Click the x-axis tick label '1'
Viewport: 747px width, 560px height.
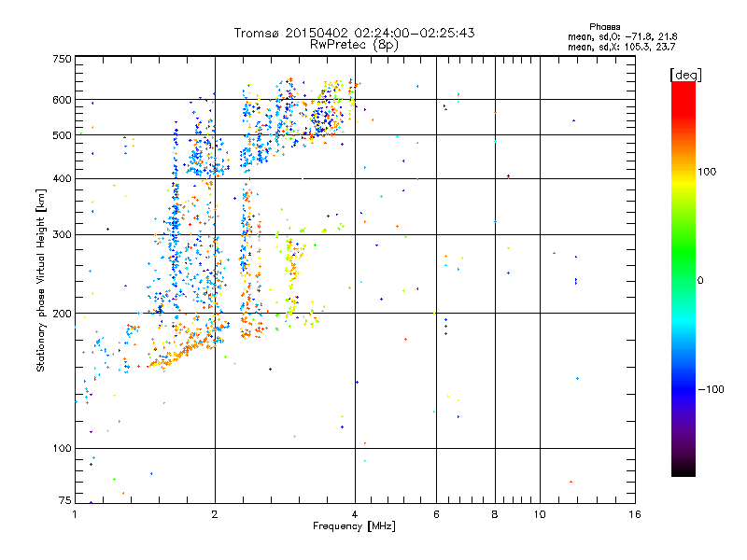click(x=75, y=514)
